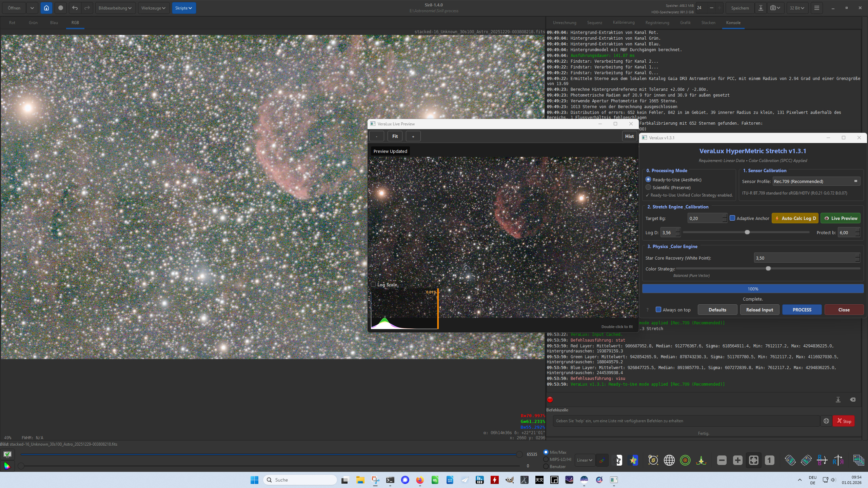Image resolution: width=868 pixels, height=488 pixels.
Task: Tick the Log Scale checkbox
Action: click(373, 285)
